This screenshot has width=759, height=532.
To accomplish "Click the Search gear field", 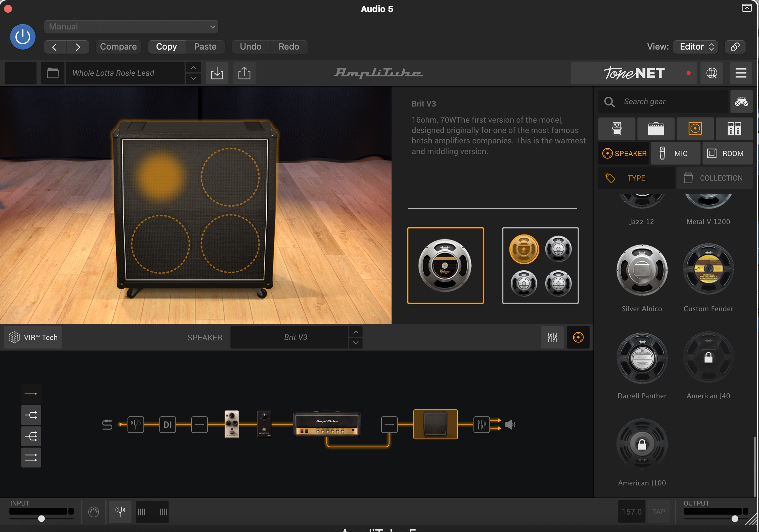I will [x=663, y=102].
